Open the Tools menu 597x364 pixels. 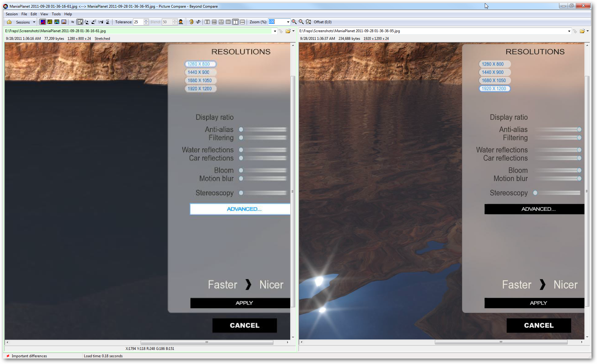(56, 14)
